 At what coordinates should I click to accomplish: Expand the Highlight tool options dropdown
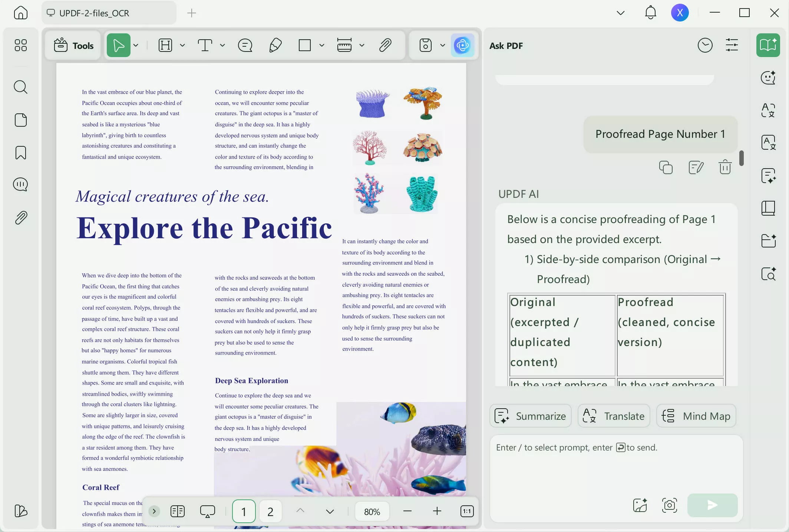click(182, 45)
